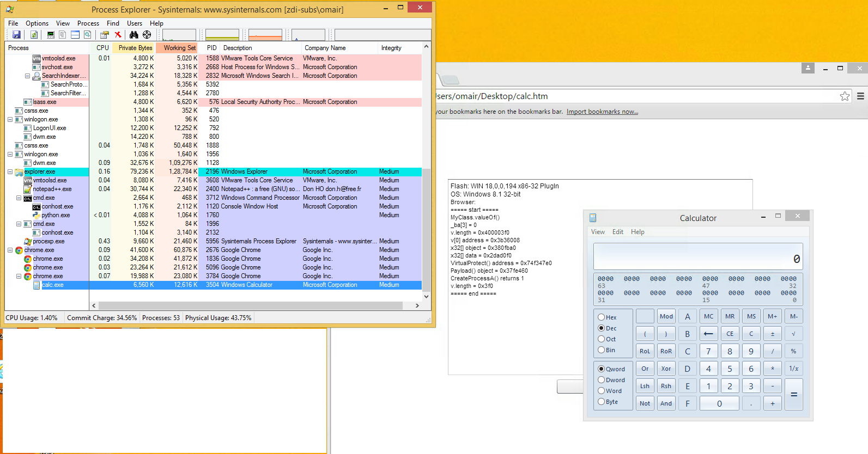Viewport: 868px width, 454px height.
Task: Open the Options menu in Process Explorer
Action: (37, 23)
